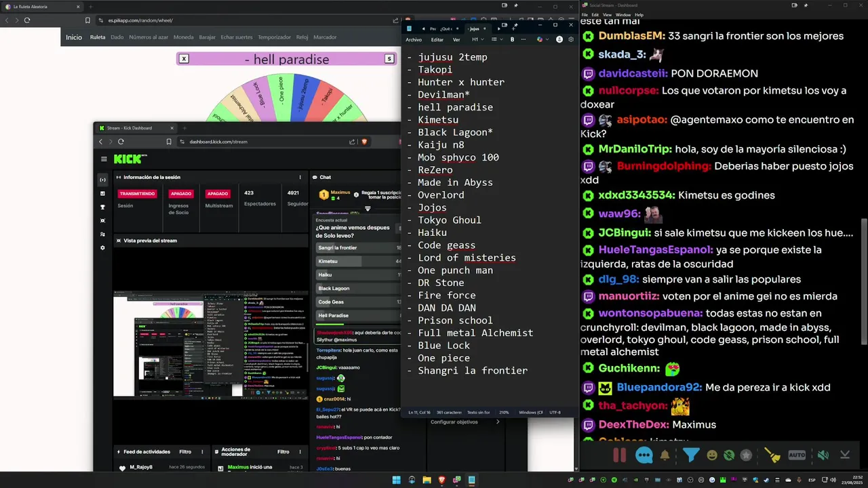Jump to bottom with down-arrow icon
This screenshot has height=488, width=868.
(x=845, y=455)
